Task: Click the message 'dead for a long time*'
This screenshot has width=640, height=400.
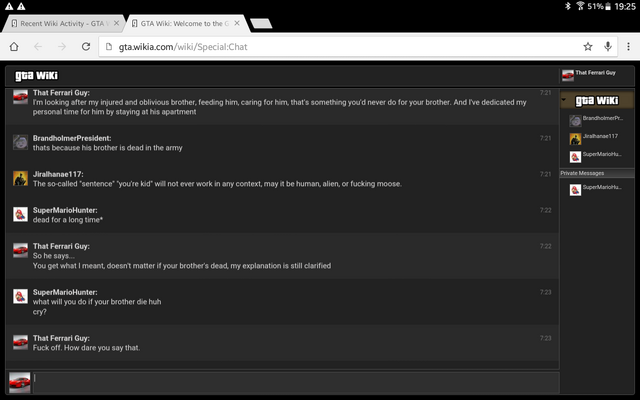Action: pos(68,220)
